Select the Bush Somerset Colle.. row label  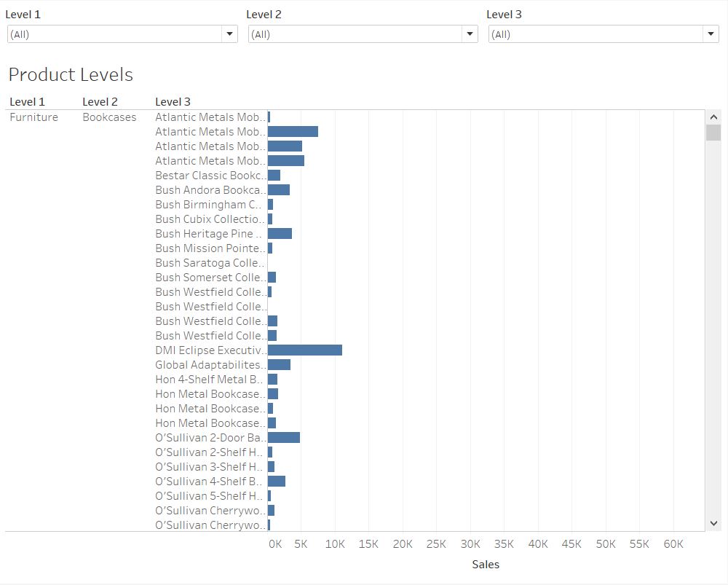coord(211,278)
